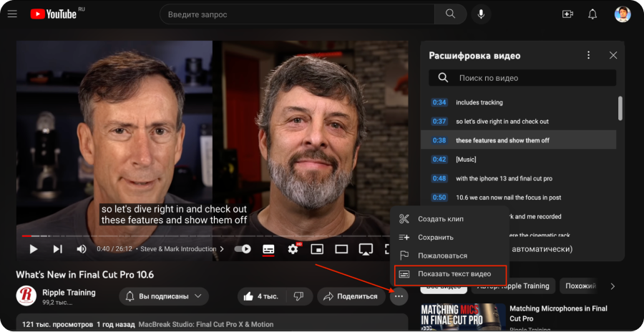This screenshot has width=644, height=332.
Task: Dislike the video
Action: (x=298, y=296)
